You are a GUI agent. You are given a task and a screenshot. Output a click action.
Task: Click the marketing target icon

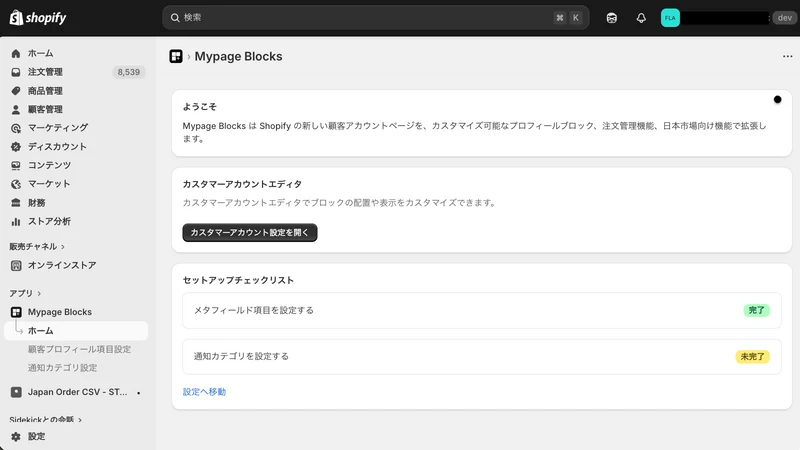point(16,128)
